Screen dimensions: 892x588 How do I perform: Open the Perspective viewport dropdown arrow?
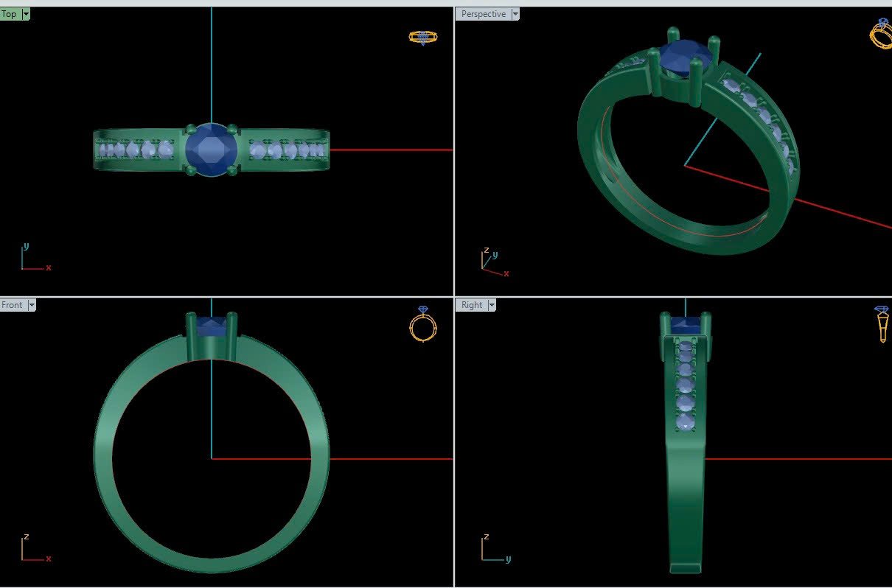515,14
